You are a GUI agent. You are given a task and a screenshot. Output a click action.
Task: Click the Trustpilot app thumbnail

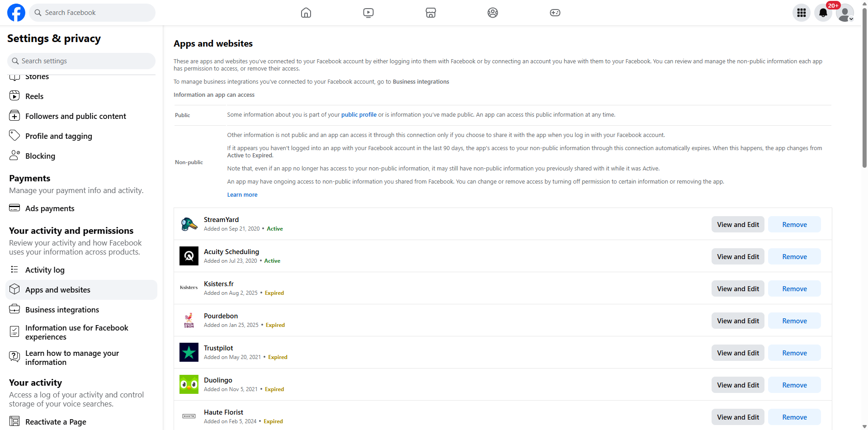pos(189,352)
